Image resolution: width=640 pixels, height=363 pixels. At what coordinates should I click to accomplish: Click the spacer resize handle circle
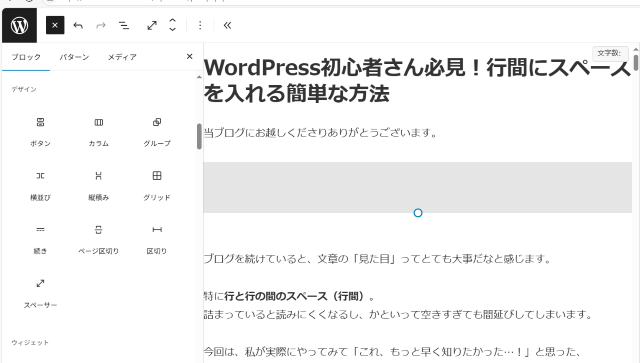pyautogui.click(x=418, y=213)
